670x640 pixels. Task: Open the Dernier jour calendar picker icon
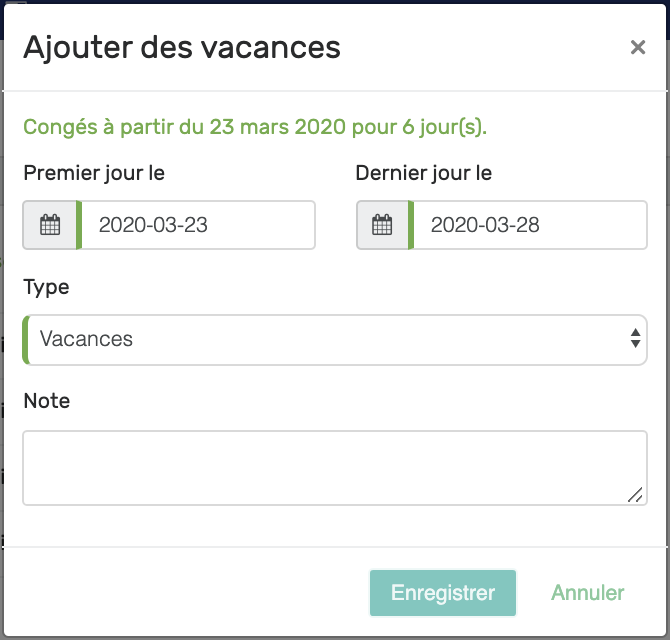382,225
